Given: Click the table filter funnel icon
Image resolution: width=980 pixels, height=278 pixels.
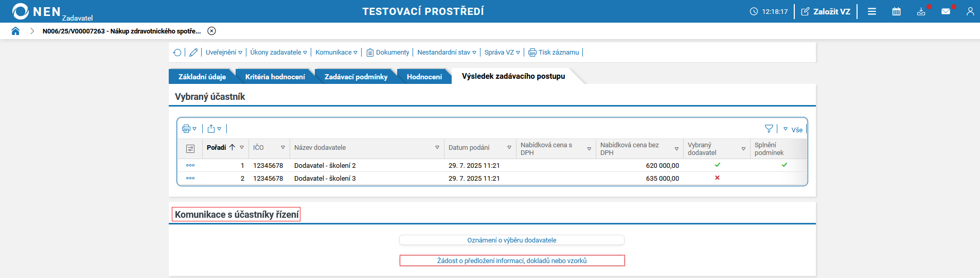Looking at the screenshot, I should [x=769, y=129].
